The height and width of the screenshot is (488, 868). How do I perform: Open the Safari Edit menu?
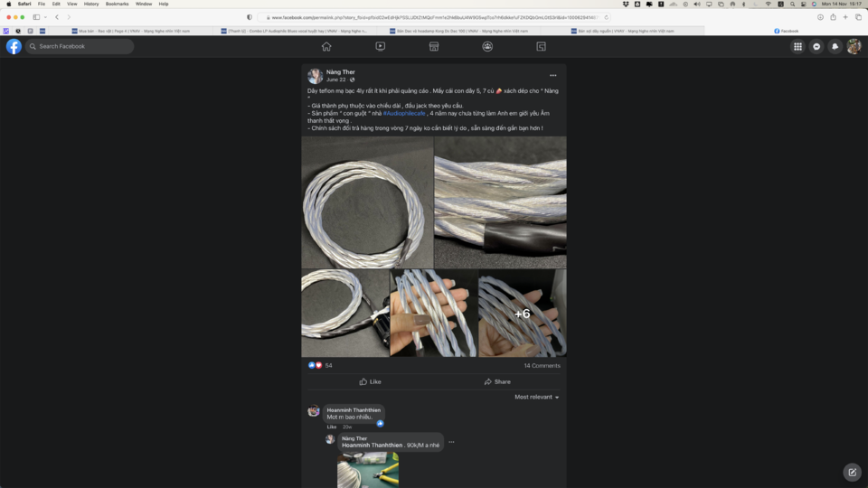coord(56,4)
